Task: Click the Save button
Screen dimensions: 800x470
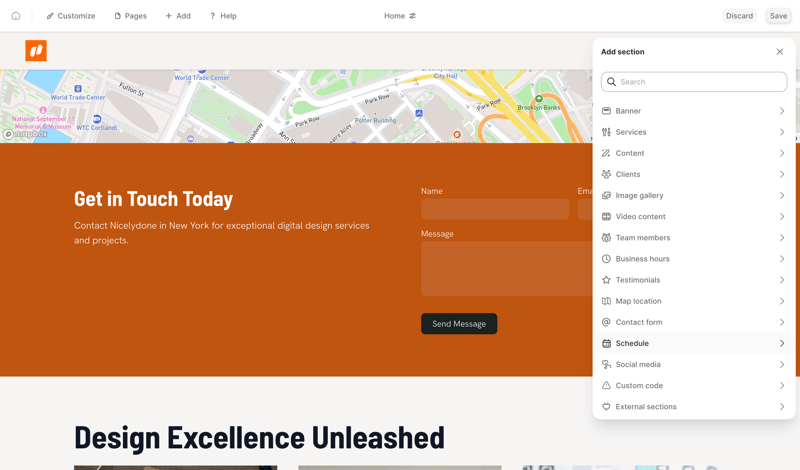Action: pyautogui.click(x=778, y=16)
